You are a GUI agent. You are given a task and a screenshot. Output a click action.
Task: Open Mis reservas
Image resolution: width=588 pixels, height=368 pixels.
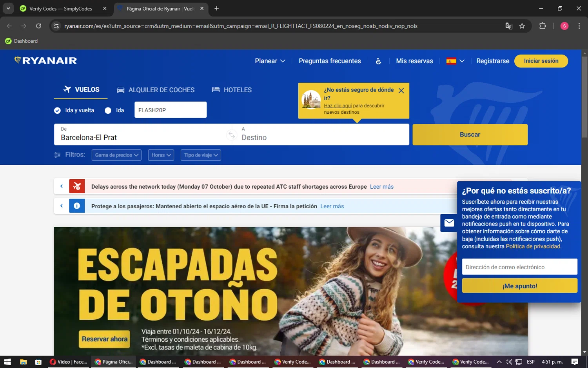pyautogui.click(x=414, y=61)
